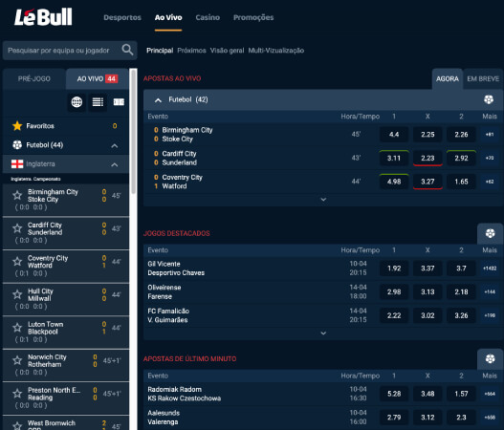Open more markets +62 for Coventry City
504x430 pixels.
click(490, 182)
